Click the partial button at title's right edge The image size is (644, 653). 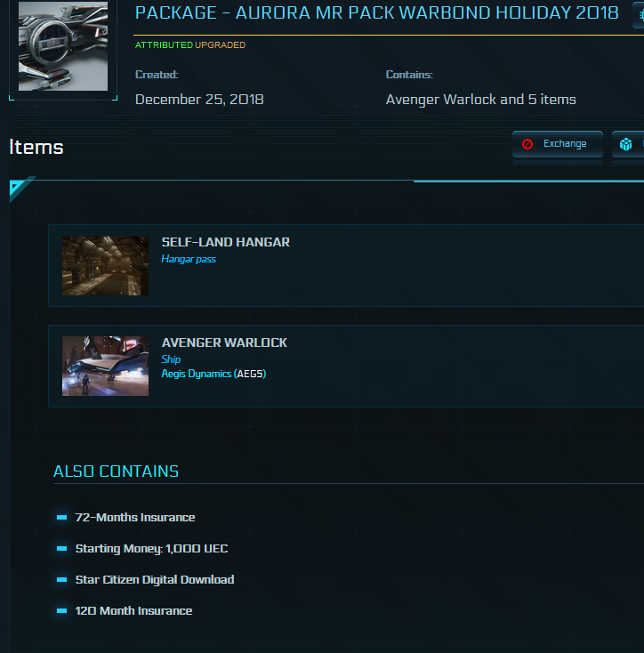(638, 15)
